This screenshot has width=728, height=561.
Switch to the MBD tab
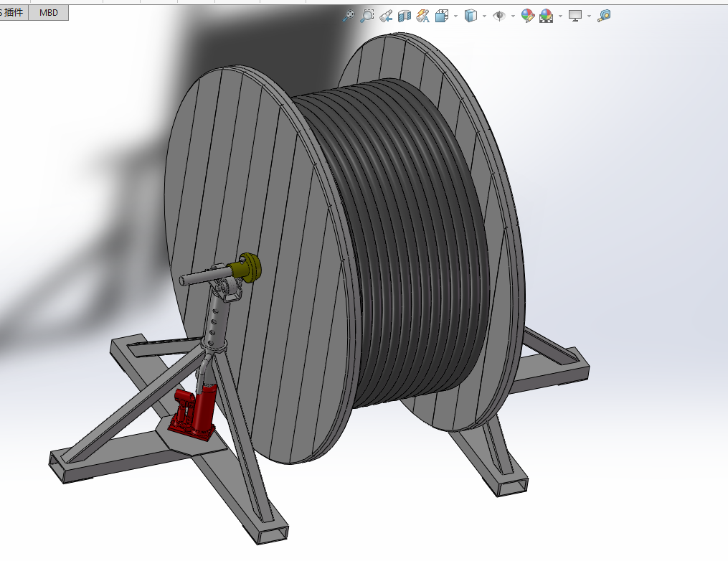pos(49,12)
